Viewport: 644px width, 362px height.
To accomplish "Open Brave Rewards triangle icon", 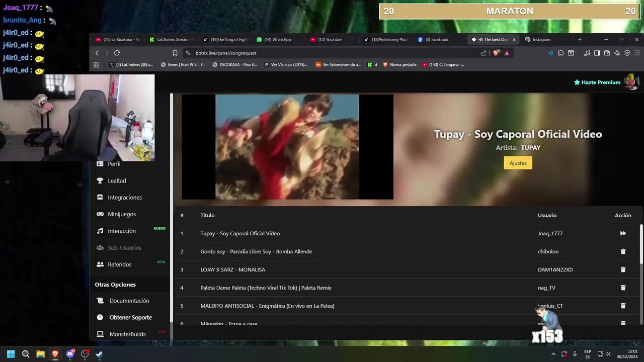I will click(x=507, y=53).
